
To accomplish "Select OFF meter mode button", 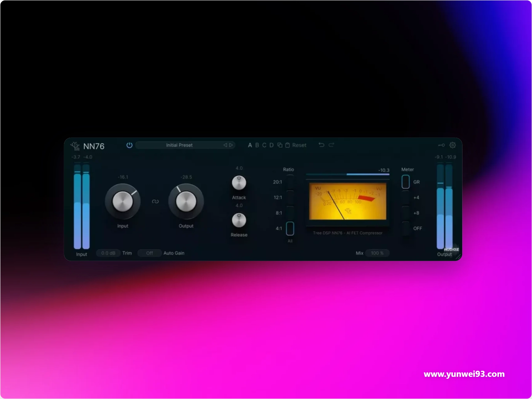I will [x=406, y=229].
